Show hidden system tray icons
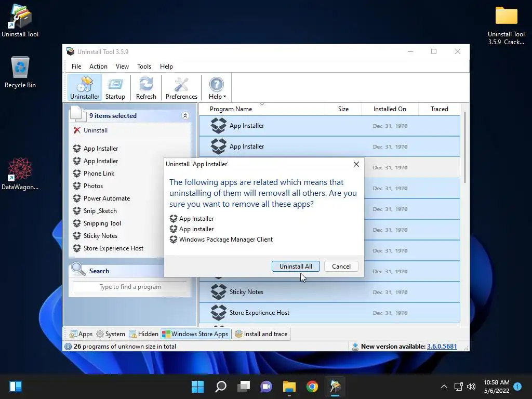The height and width of the screenshot is (399, 532). [444, 387]
